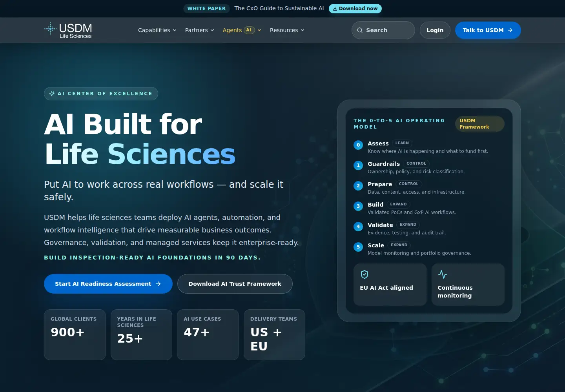Click the Login button

[x=435, y=30]
